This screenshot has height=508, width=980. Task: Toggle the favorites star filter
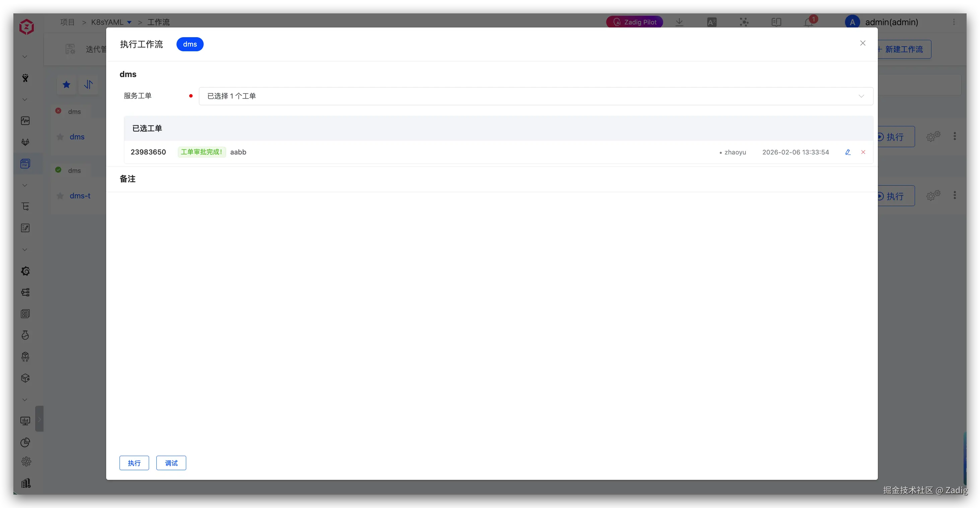(x=67, y=84)
